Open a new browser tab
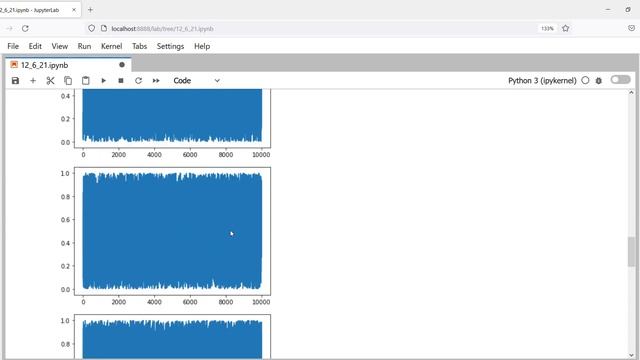This screenshot has height=360, width=640. pyautogui.click(x=90, y=10)
